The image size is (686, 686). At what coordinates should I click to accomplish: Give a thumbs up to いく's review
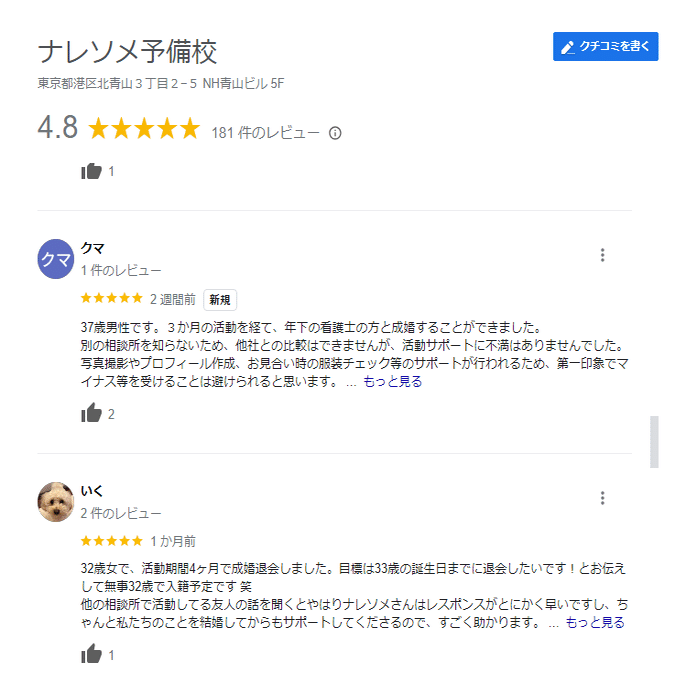click(x=91, y=654)
